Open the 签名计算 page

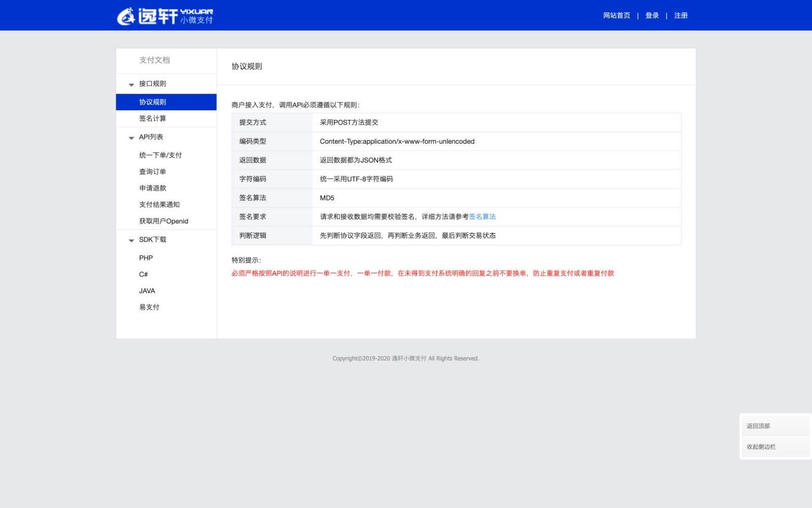tap(153, 118)
